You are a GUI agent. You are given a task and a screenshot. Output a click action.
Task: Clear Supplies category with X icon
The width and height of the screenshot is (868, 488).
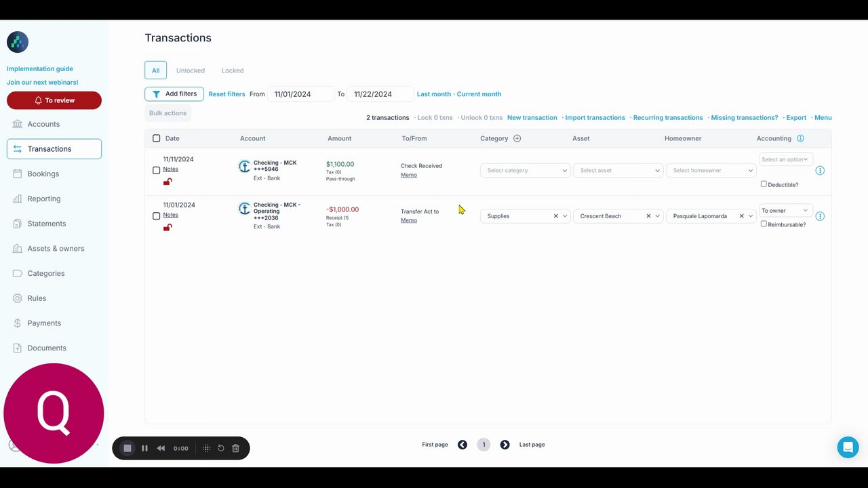(x=555, y=216)
